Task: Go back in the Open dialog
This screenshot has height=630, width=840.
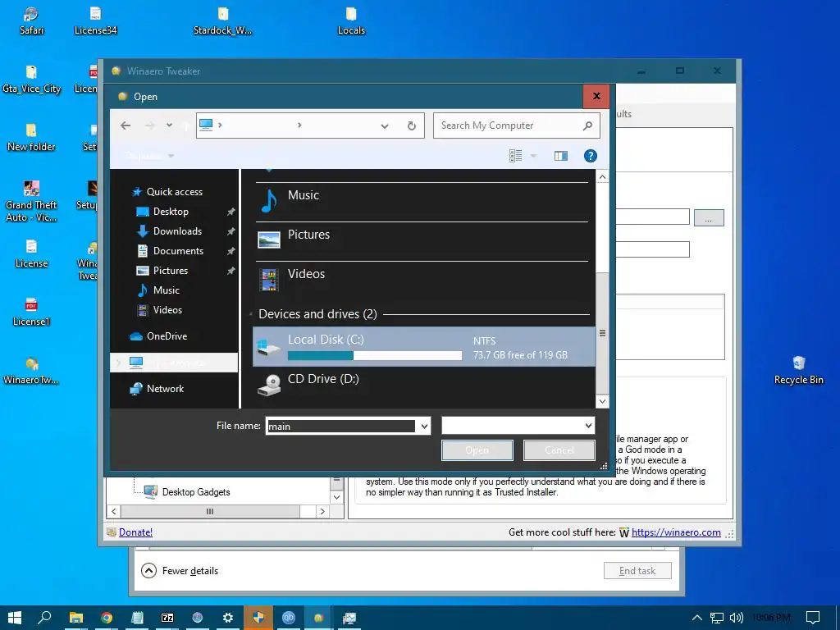Action: coord(126,126)
